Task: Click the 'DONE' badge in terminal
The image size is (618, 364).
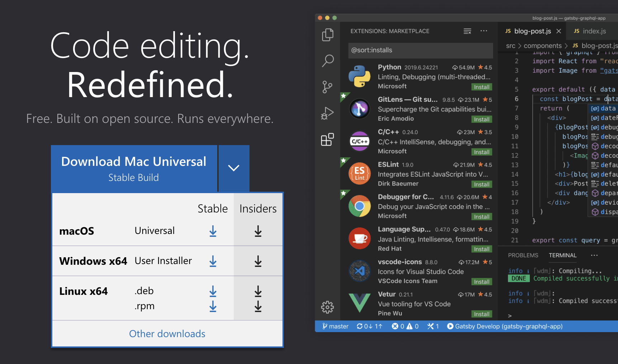Action: 518,278
